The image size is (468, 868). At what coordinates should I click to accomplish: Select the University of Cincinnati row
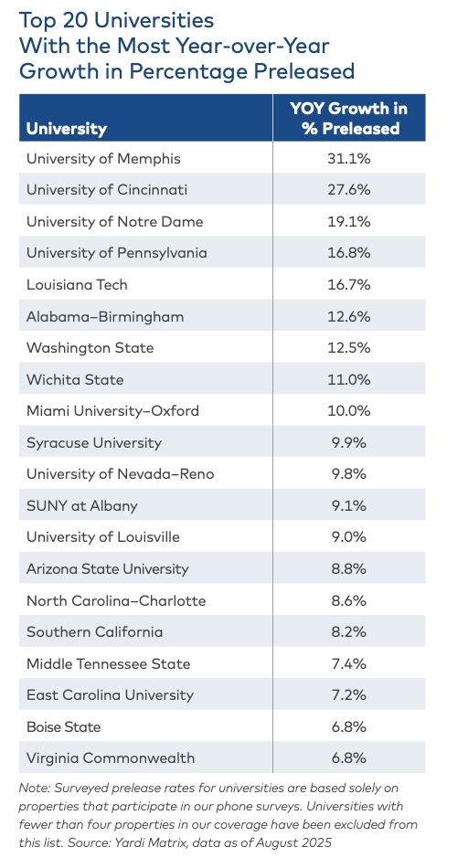pos(222,189)
